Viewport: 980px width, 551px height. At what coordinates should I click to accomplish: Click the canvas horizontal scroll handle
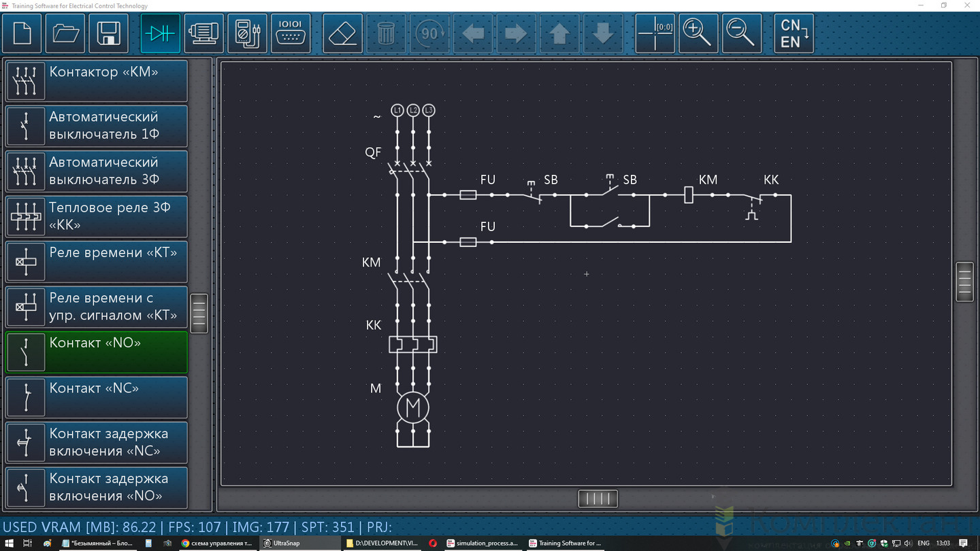[x=598, y=499]
